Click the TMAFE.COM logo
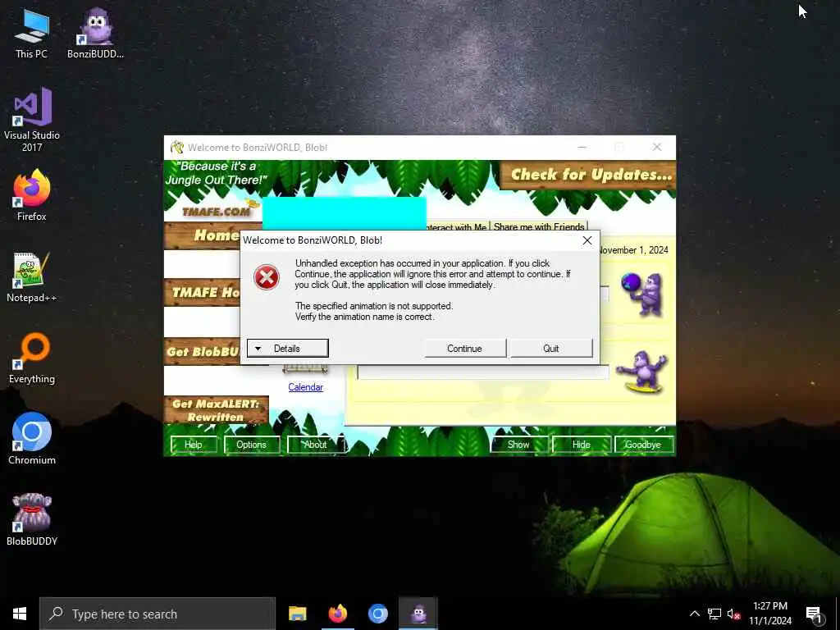The width and height of the screenshot is (840, 630). click(216, 211)
